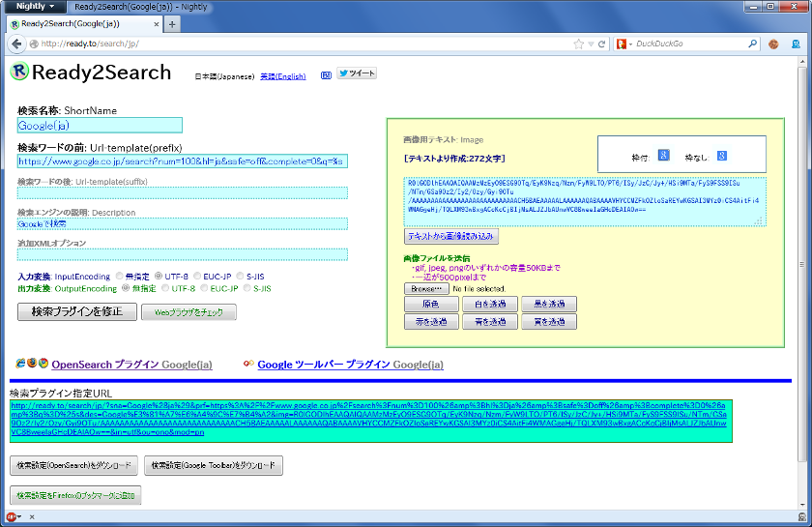Image resolution: width=812 pixels, height=527 pixels.
Task: Open the Google ツールバー プラグイン link
Action: pyautogui.click(x=350, y=365)
